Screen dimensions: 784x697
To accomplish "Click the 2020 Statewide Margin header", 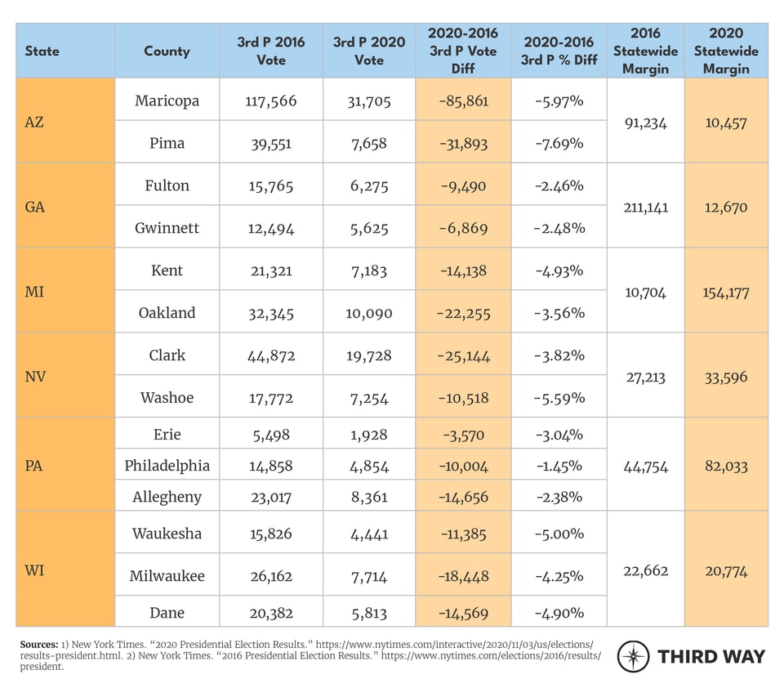I will pyautogui.click(x=726, y=51).
